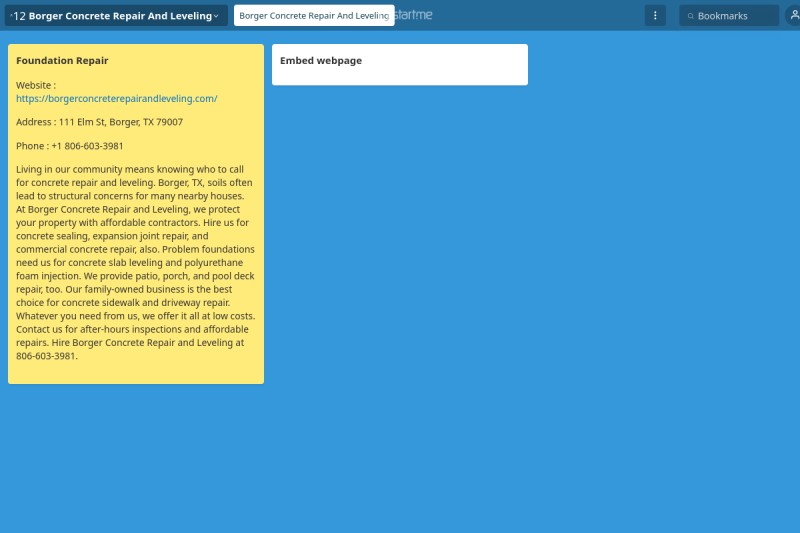Screen dimensions: 800x533
Task: Click the Address: 111 Elm St line
Action: click(99, 122)
